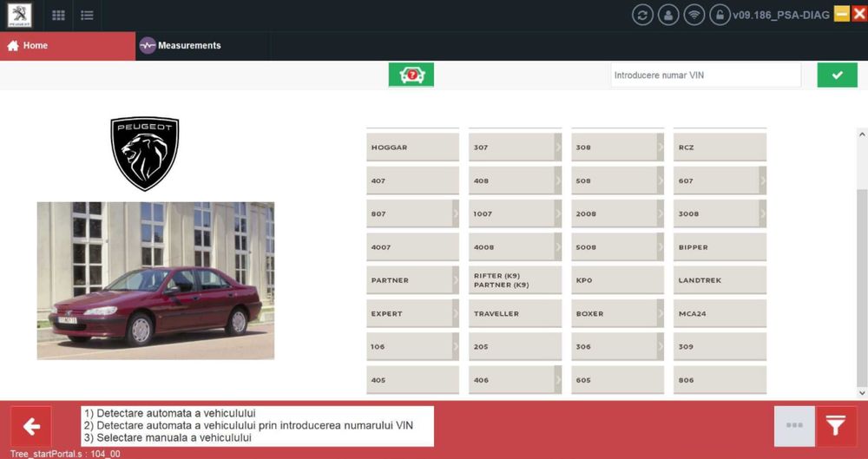Go back with the arrow button
Screen dimensions: 868x459
(x=31, y=426)
